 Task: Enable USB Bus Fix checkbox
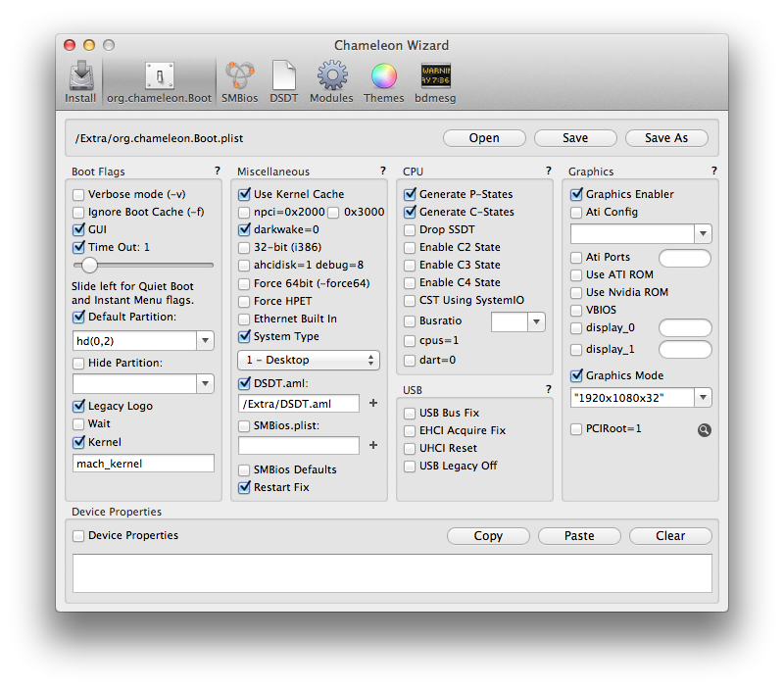point(410,413)
